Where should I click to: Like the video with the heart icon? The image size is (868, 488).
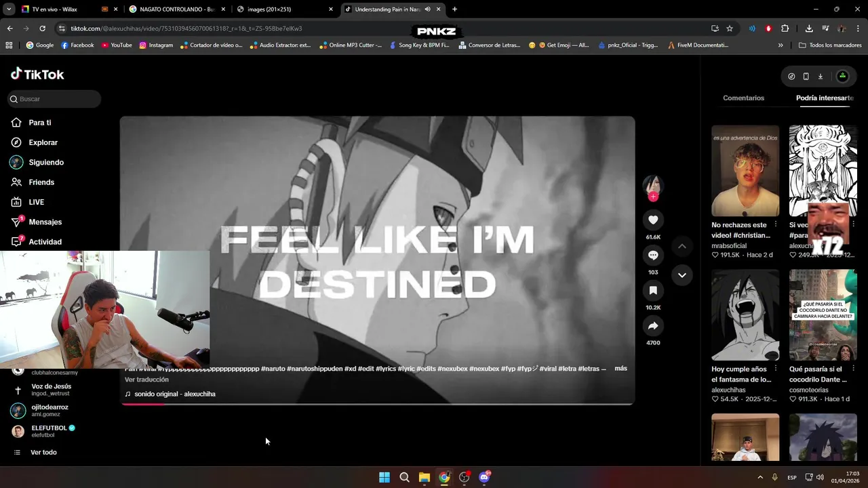point(653,220)
